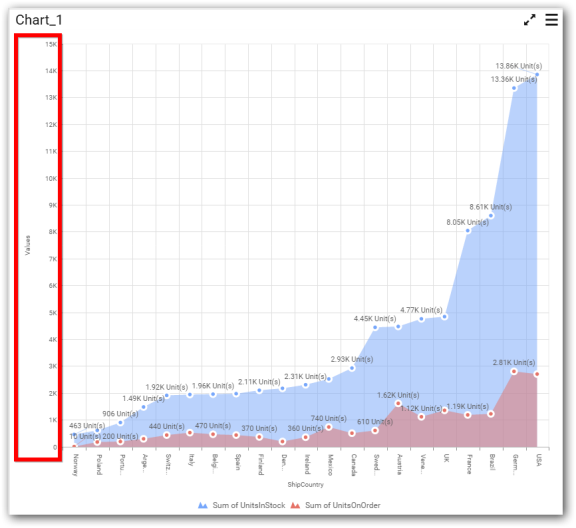Image resolution: width=576 pixels, height=528 pixels.
Task: Select the 4.45K Unit(s) blue data point
Action: 375,327
